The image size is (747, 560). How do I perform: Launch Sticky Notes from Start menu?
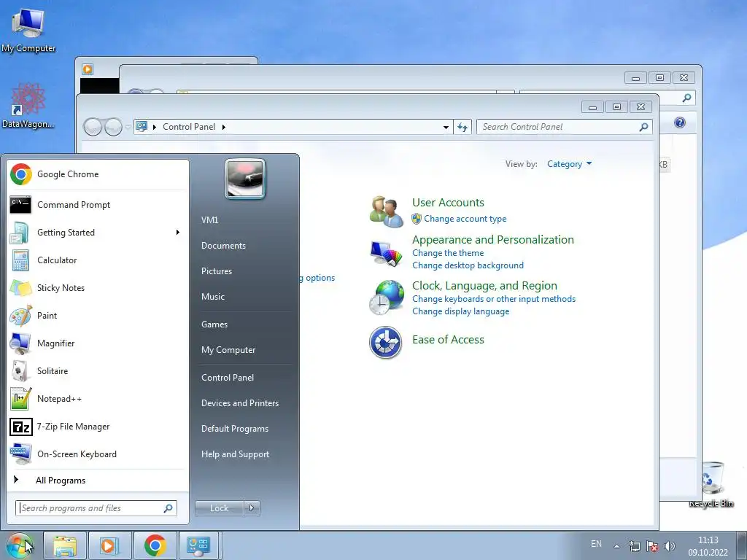(97, 287)
